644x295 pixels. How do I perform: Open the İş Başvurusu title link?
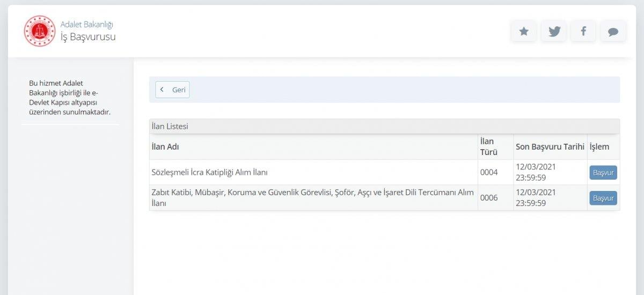(88, 37)
